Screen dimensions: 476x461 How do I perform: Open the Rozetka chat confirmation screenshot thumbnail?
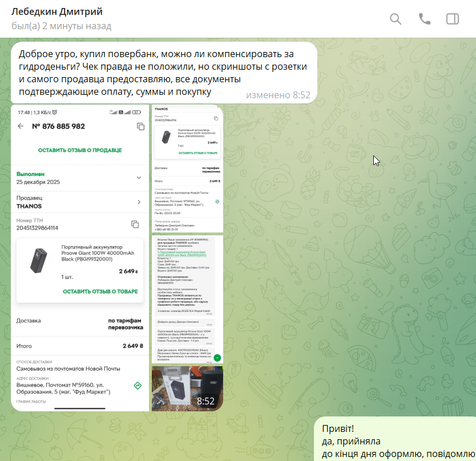click(187, 299)
